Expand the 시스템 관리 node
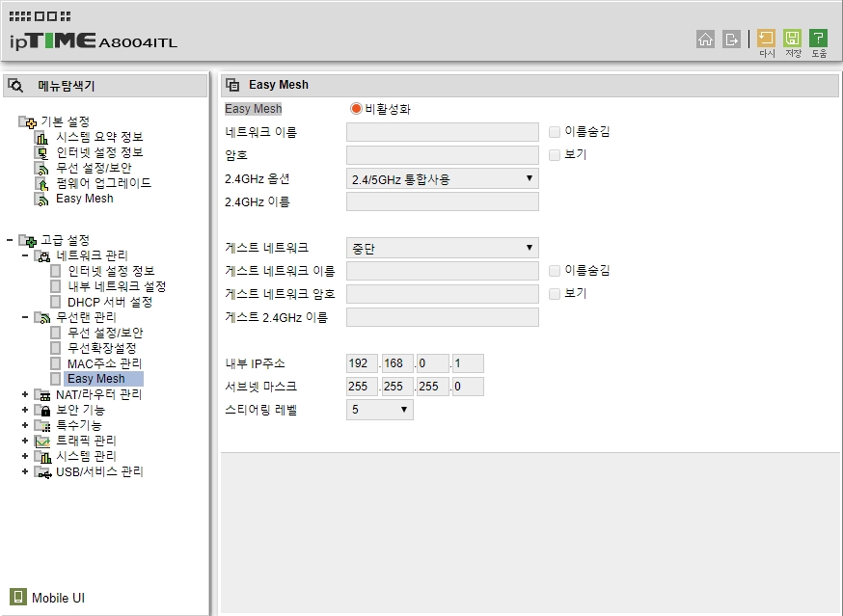Image resolution: width=843 pixels, height=616 pixels. [x=25, y=456]
